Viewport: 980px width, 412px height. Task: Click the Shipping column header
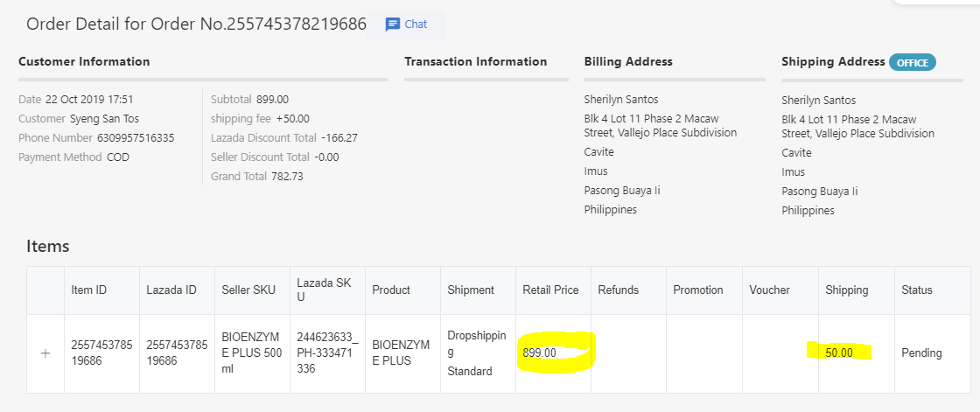(x=846, y=290)
